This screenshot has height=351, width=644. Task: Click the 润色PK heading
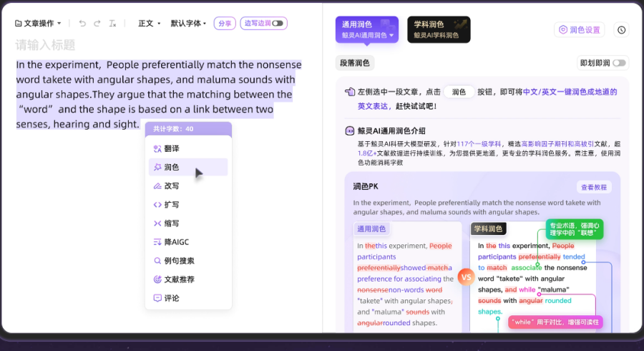point(366,186)
